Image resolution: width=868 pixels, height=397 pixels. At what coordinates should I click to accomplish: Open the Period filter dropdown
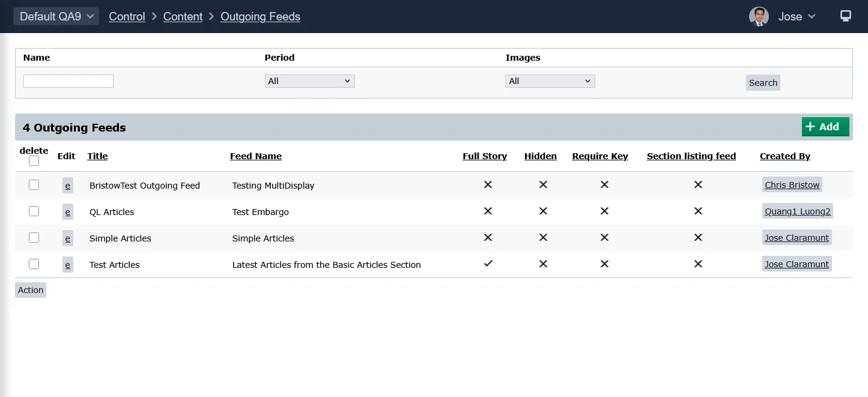tap(309, 81)
